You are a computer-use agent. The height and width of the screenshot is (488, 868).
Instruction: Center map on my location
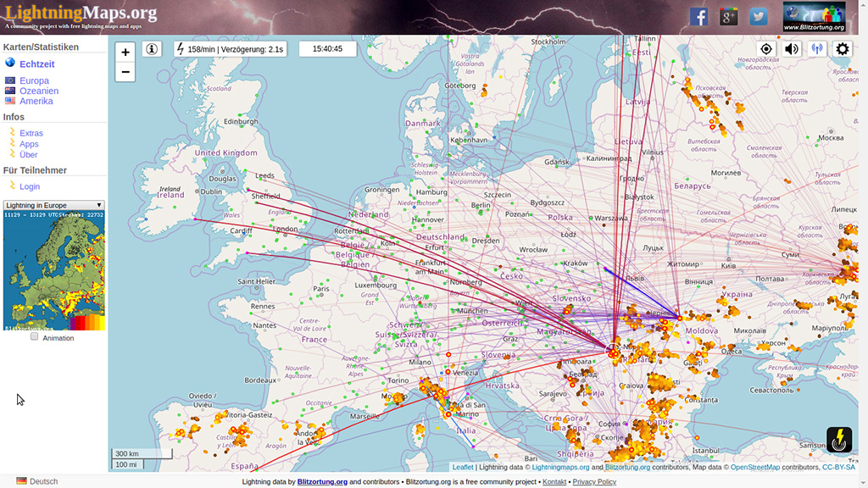point(766,49)
